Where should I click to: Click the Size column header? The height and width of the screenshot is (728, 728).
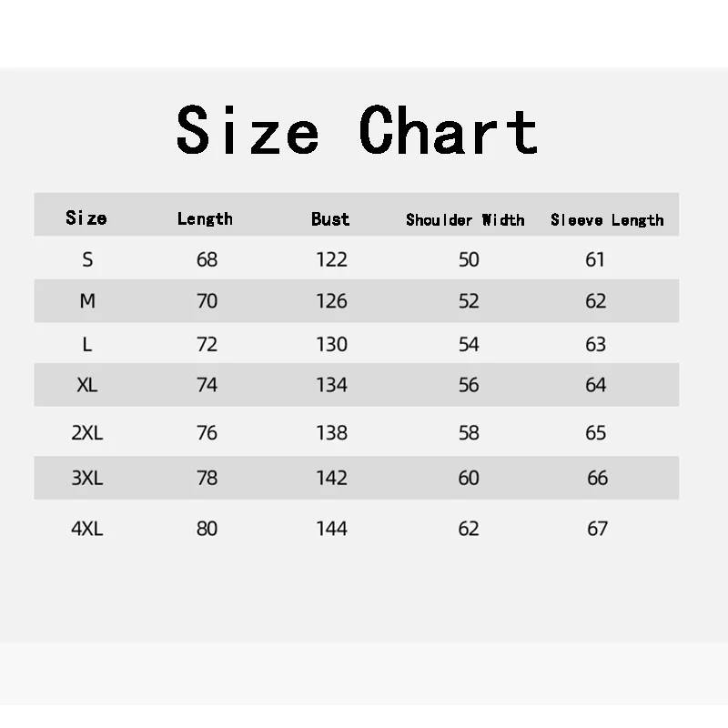click(86, 218)
